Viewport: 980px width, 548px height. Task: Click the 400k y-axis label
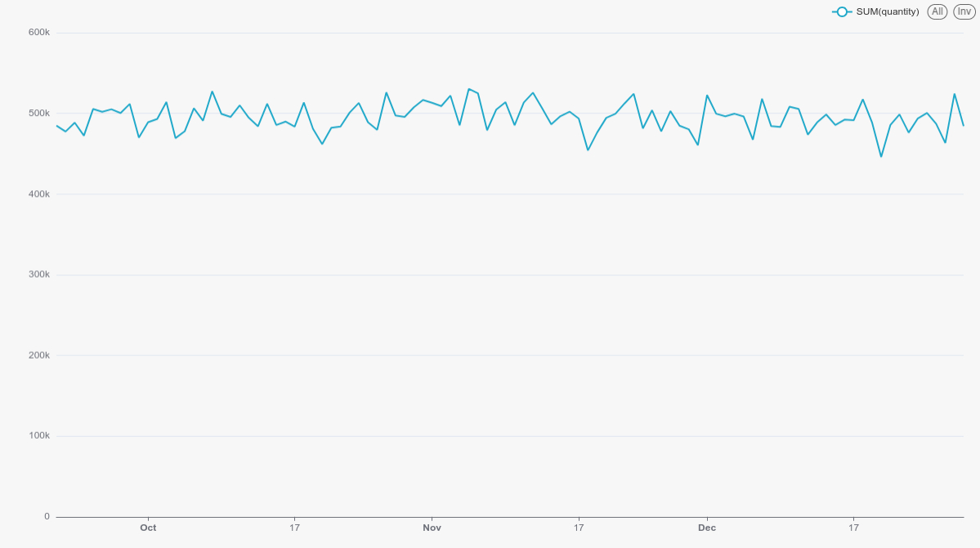39,194
